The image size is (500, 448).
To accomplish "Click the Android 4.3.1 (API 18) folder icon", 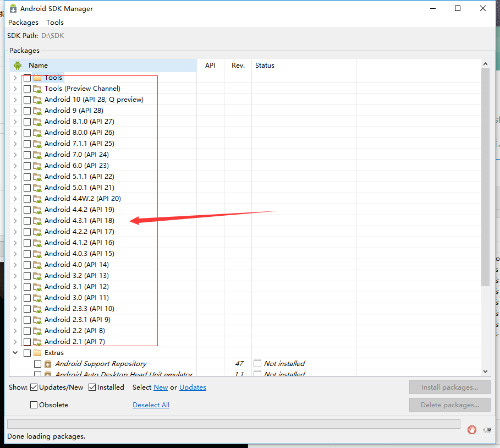I will pos(37,221).
